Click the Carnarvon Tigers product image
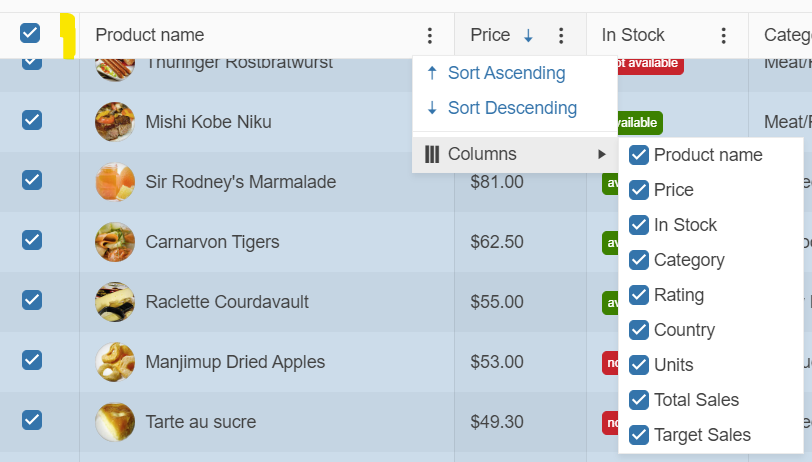 (115, 242)
